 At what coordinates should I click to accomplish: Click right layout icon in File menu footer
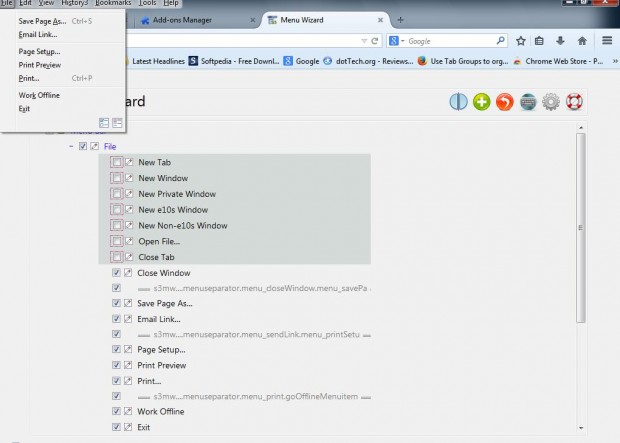pos(117,123)
